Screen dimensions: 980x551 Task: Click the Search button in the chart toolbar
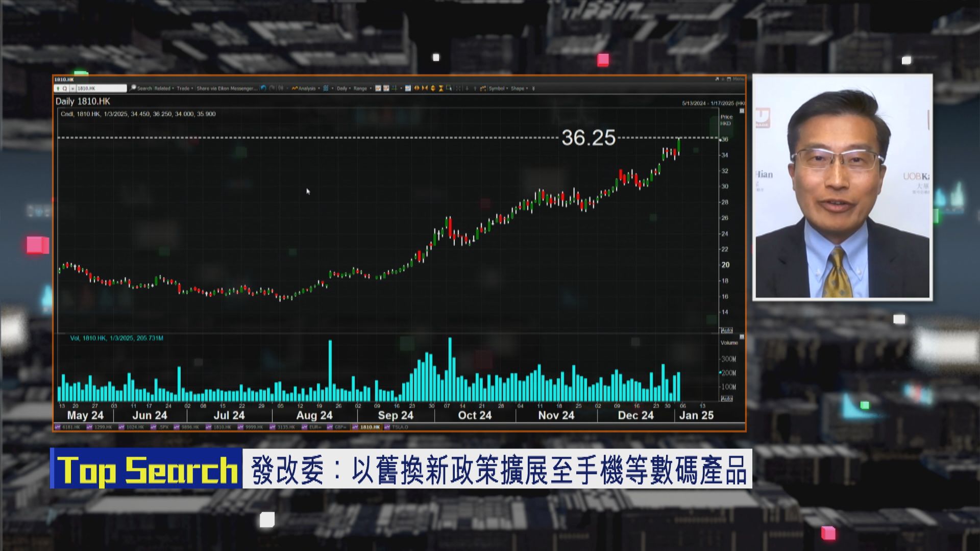click(141, 88)
